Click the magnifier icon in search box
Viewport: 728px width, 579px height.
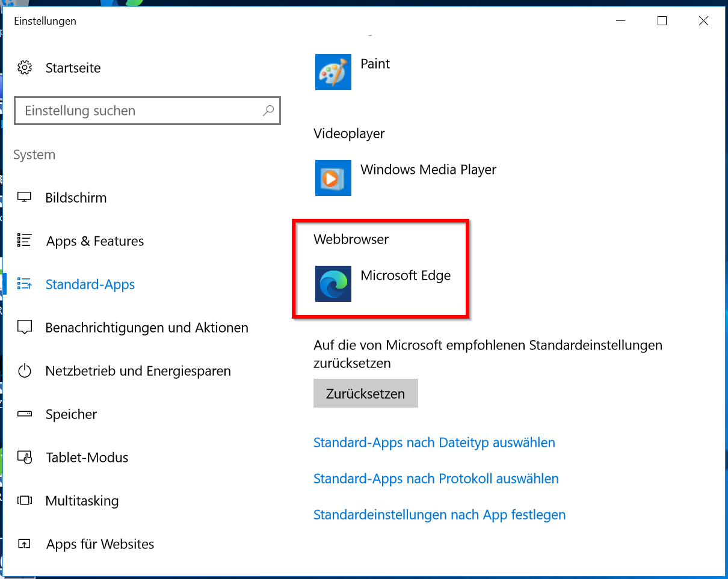point(268,111)
